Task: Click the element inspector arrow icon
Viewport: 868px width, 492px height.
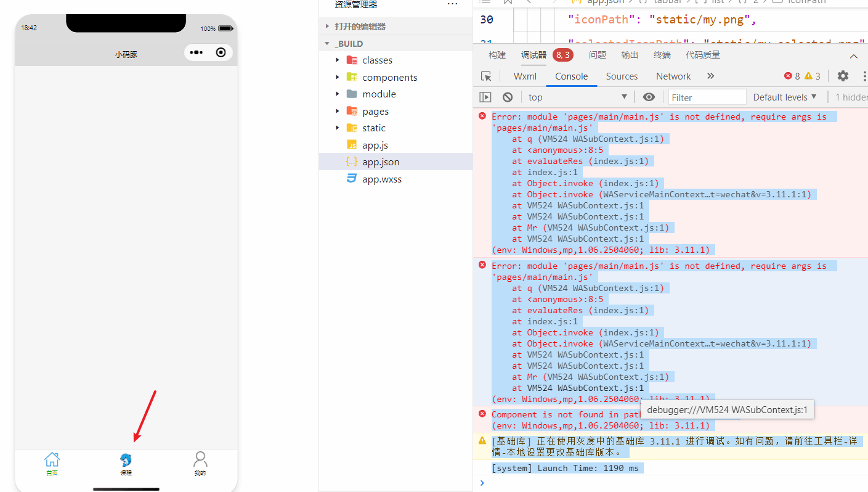Action: (x=486, y=76)
